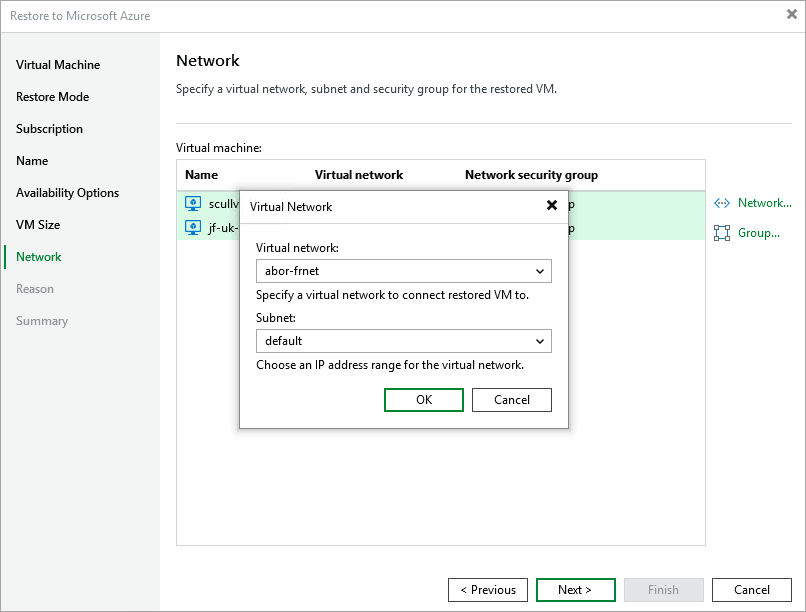Viewport: 806px width, 612px height.
Task: Select the Reason step
Action: (35, 289)
